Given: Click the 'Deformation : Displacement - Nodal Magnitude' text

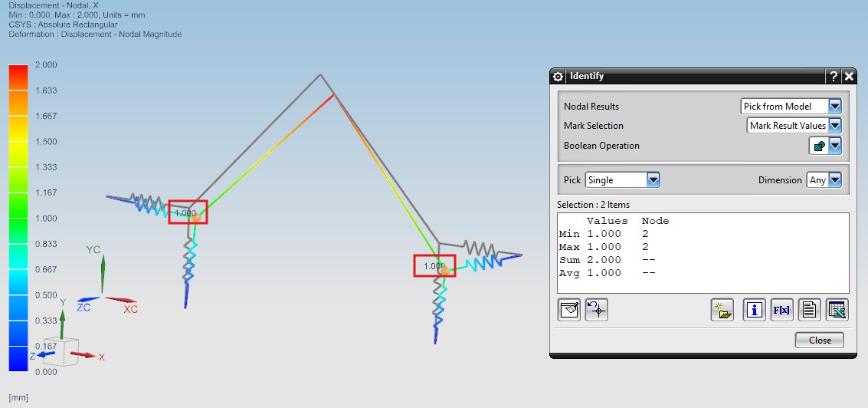Looking at the screenshot, I should tap(95, 34).
